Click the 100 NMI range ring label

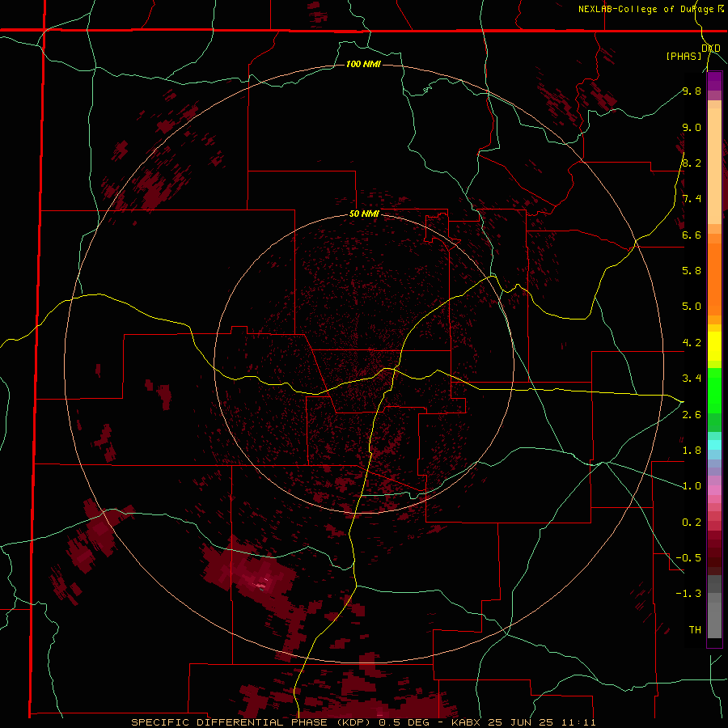pos(363,64)
